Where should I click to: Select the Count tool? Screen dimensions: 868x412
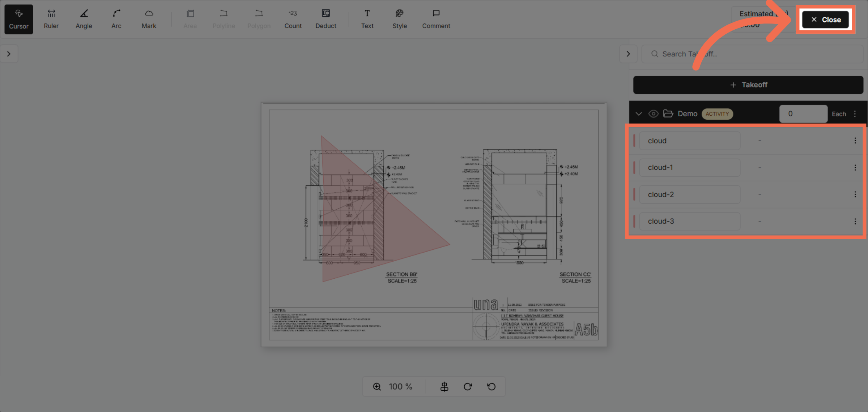(x=293, y=19)
